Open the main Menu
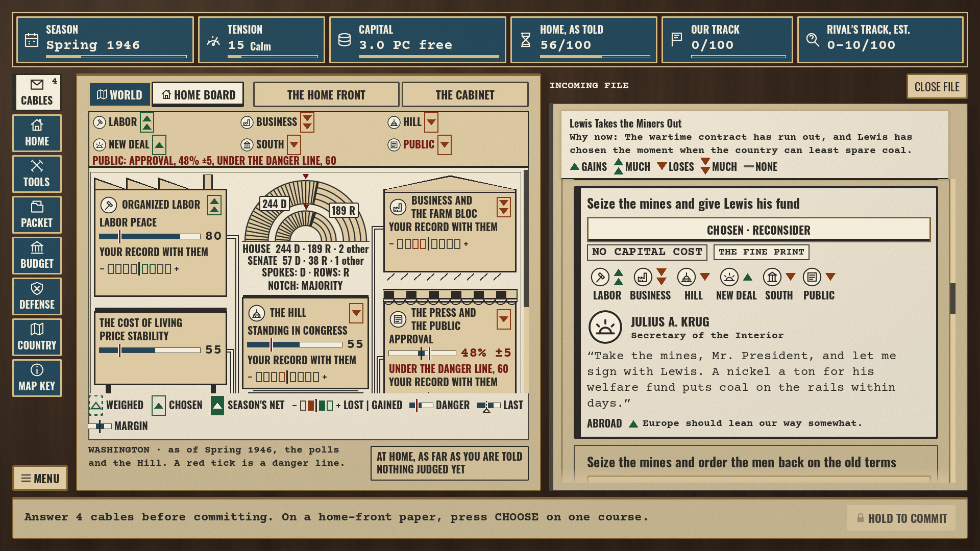Screen dimensions: 980x551 coord(40,479)
